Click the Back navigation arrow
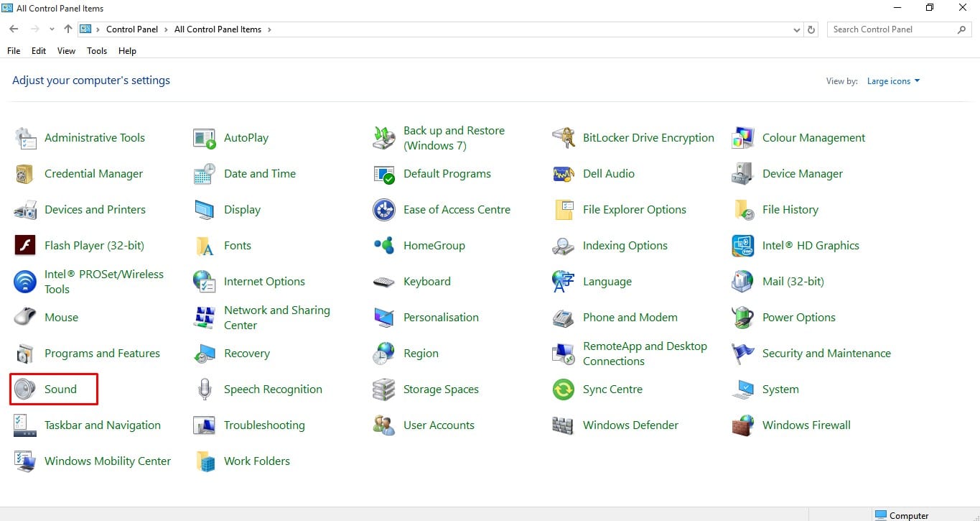Viewport: 980px width, 521px height. 14,29
